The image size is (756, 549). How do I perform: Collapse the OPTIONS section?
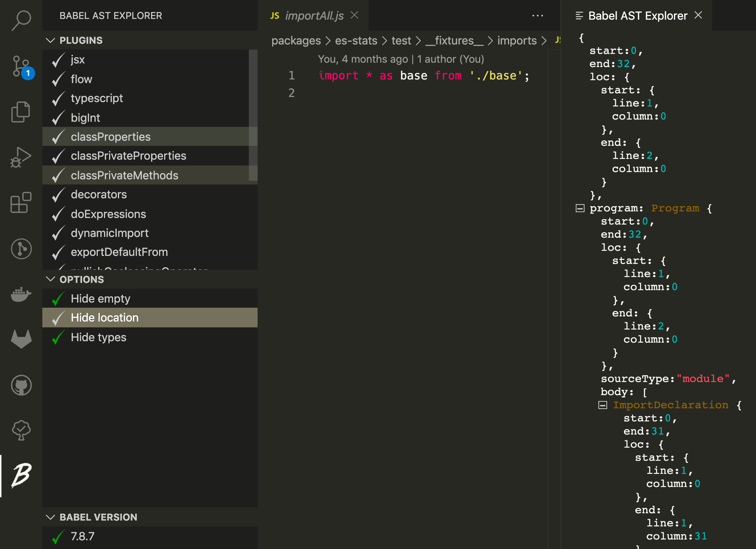click(50, 279)
